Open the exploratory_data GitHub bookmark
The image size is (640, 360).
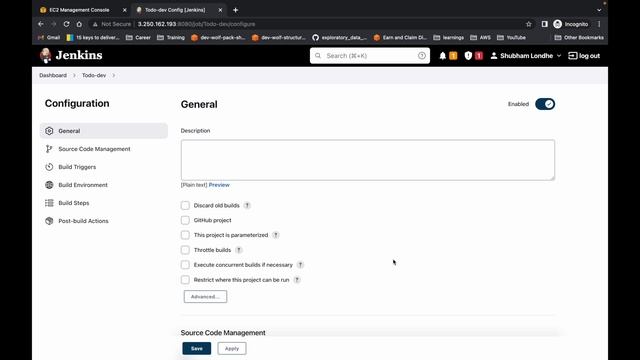click(x=339, y=38)
